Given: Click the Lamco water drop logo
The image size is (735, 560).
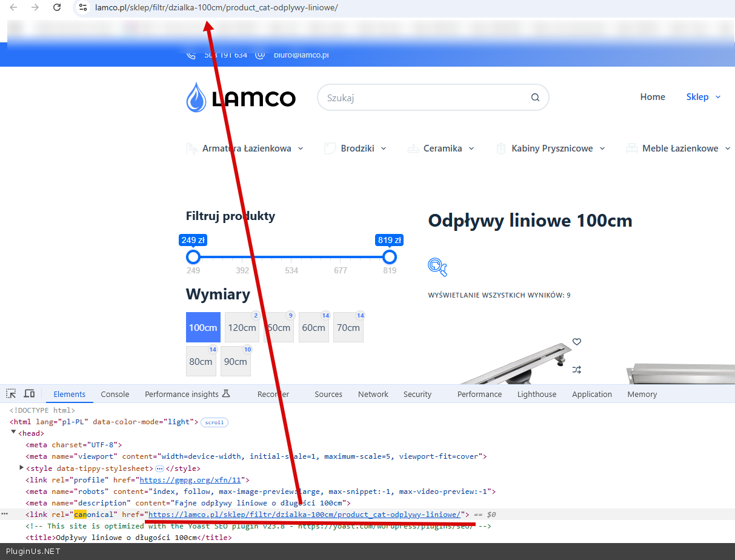Looking at the screenshot, I should coord(196,98).
